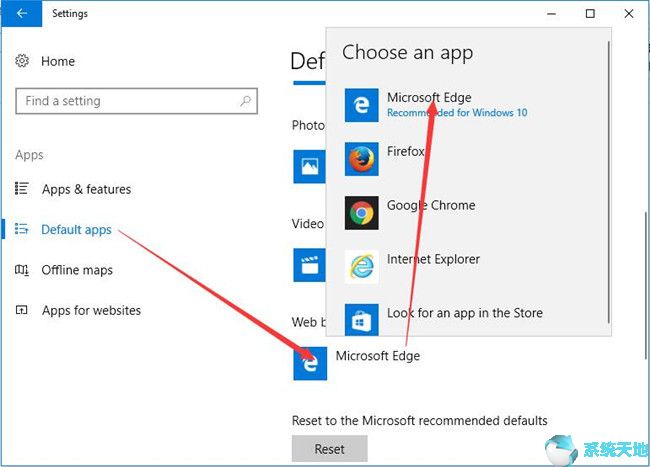Click the Default apps sidebar icon
Image resolution: width=650 pixels, height=467 pixels.
point(22,229)
